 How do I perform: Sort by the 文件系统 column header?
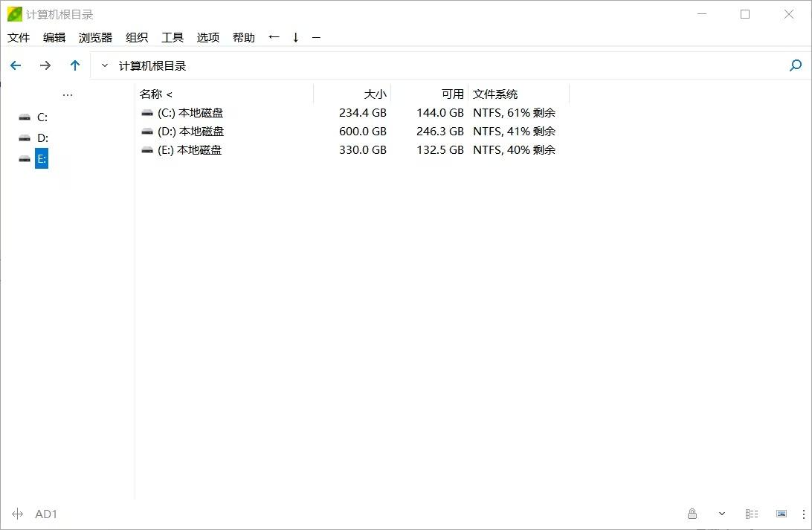click(495, 94)
